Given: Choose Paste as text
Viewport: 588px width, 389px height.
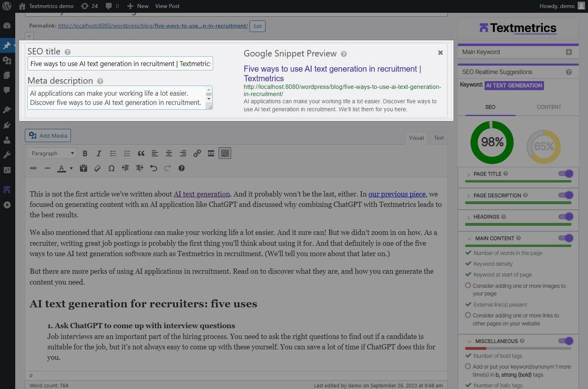Looking at the screenshot, I should tap(83, 168).
